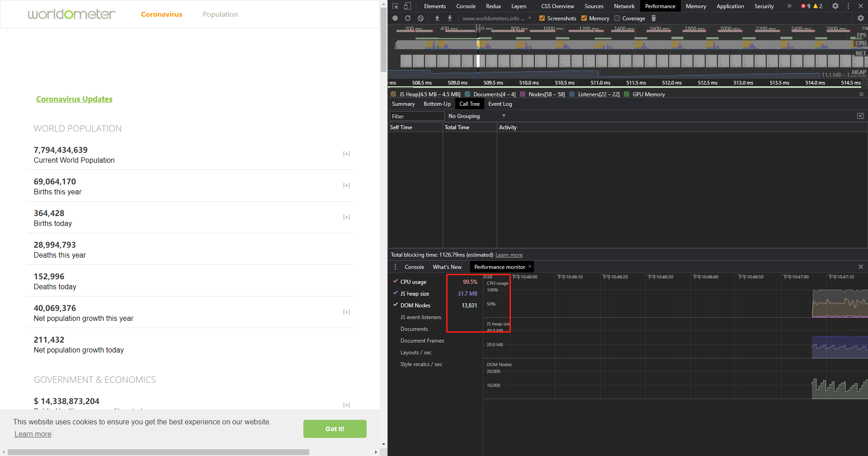Switch to the Bottom-Up tab
Image resolution: width=868 pixels, height=456 pixels.
pyautogui.click(x=437, y=104)
